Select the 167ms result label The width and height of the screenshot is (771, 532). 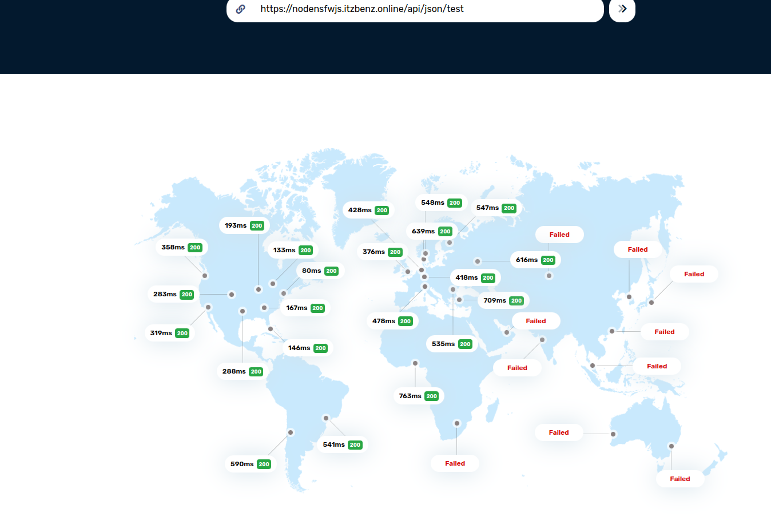305,308
